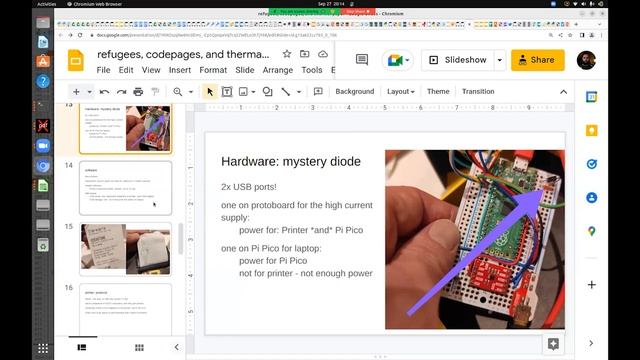Viewport: 640px width, 360px height.
Task: Start the Slideshow
Action: [x=458, y=60]
